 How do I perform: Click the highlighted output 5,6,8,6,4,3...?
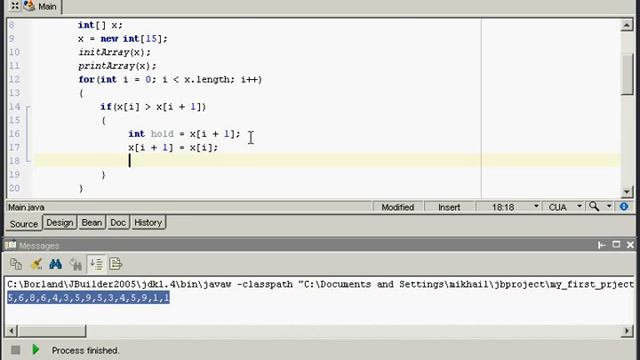click(x=88, y=298)
